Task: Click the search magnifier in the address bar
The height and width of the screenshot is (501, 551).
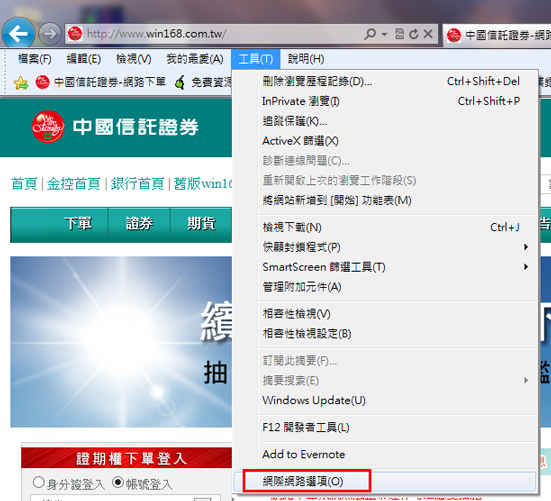Action: (x=370, y=34)
